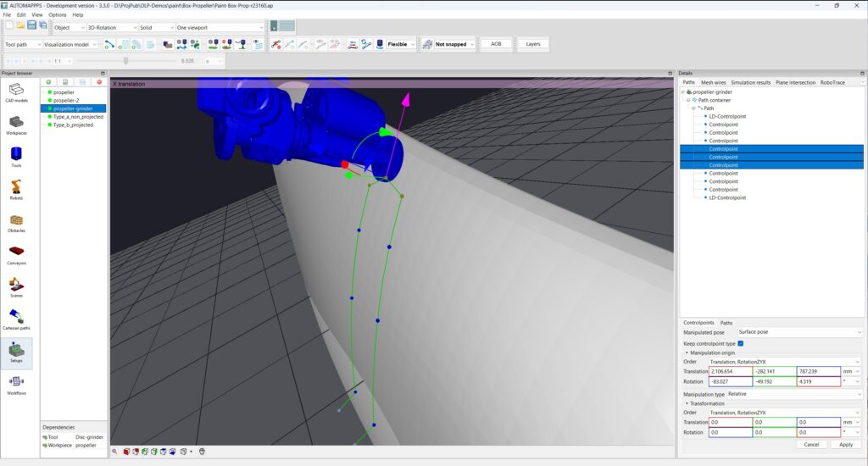Click the Transformation X translation field

730,422
